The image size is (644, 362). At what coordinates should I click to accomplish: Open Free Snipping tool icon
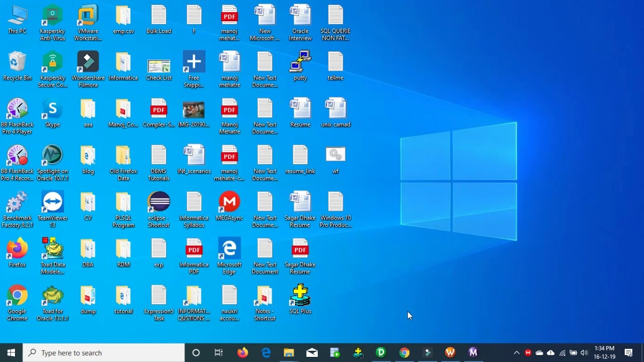[194, 70]
